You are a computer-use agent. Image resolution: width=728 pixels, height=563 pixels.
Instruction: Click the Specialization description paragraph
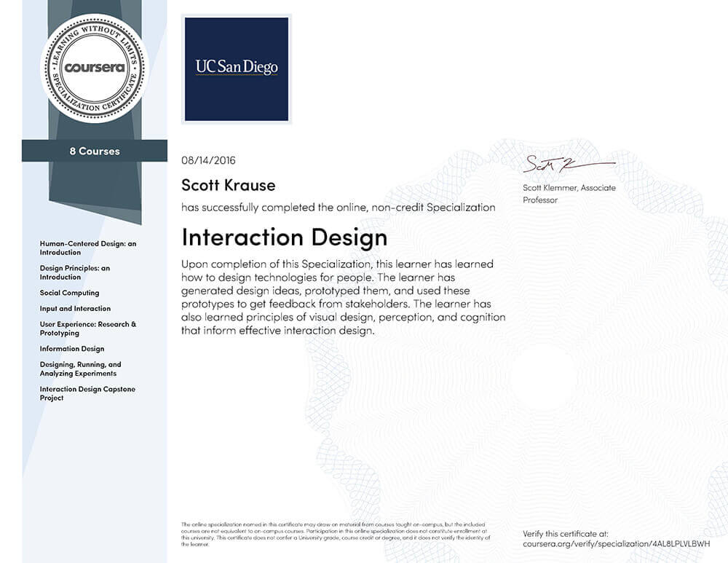tap(343, 297)
